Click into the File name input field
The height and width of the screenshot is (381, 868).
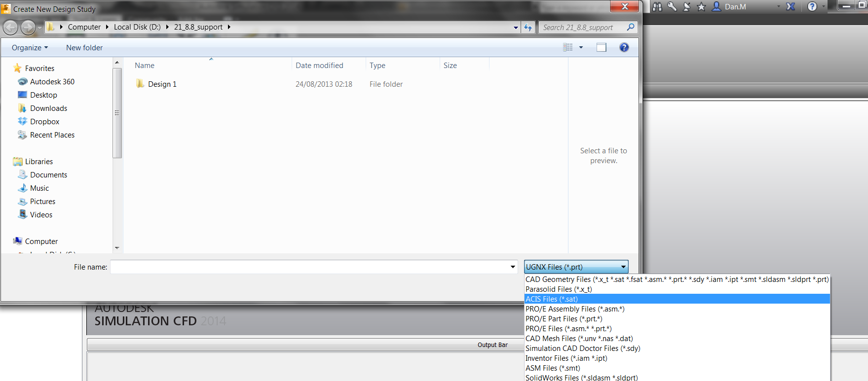309,267
